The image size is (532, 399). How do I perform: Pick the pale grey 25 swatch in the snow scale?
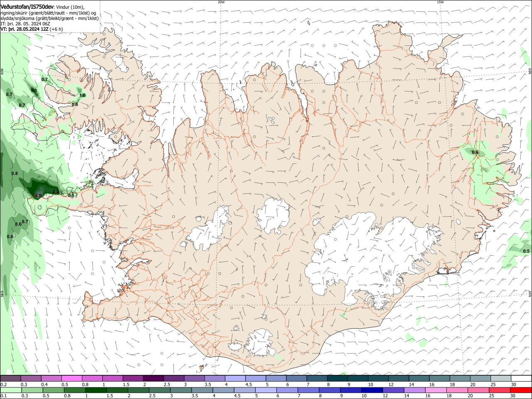coord(500,378)
